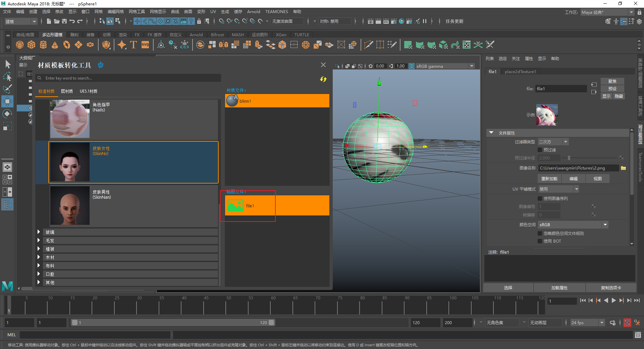Toggle the 使用 BOT checkbox
The image size is (644, 349).
[540, 241]
